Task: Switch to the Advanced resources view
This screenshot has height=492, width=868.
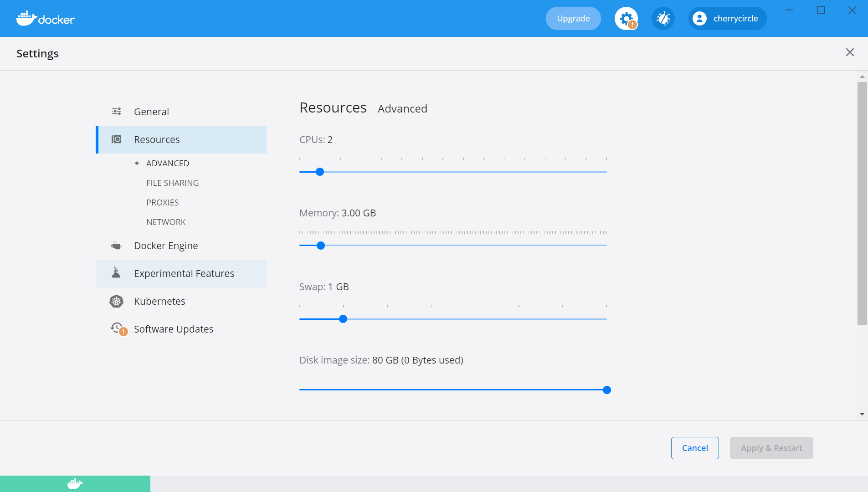Action: 168,163
